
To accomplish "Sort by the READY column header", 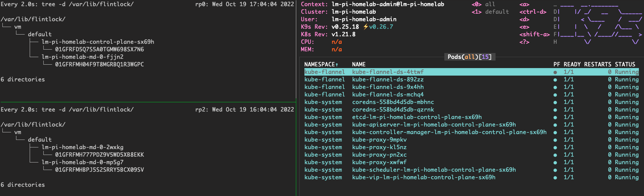I will click(572, 64).
